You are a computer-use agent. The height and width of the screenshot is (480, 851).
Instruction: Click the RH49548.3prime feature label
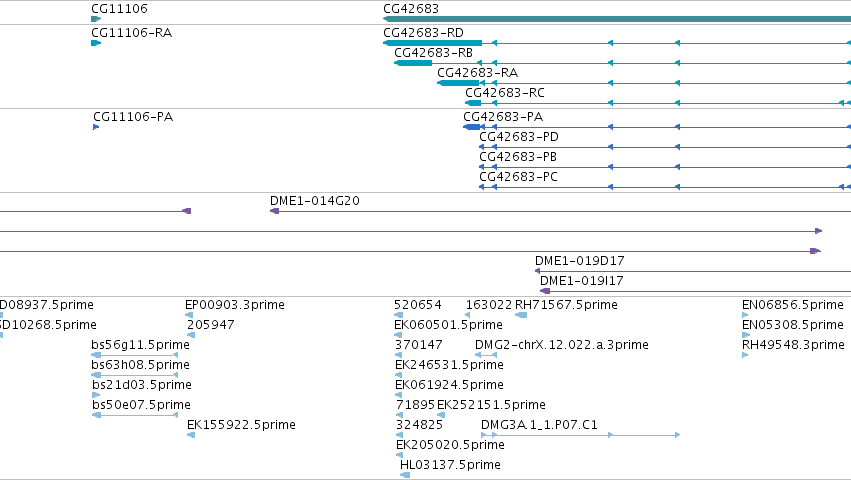793,345
